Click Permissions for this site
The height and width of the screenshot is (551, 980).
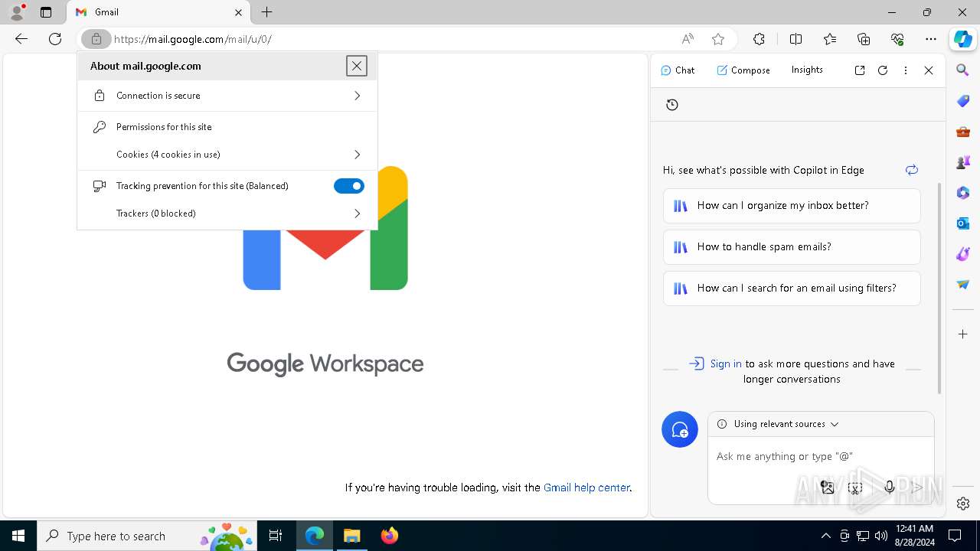164,127
